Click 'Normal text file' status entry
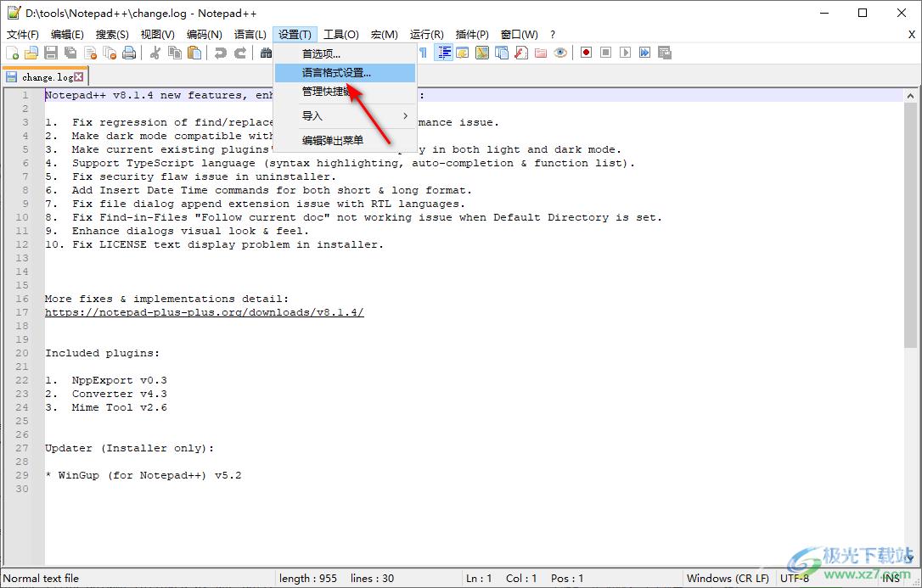The height and width of the screenshot is (588, 922). click(41, 579)
